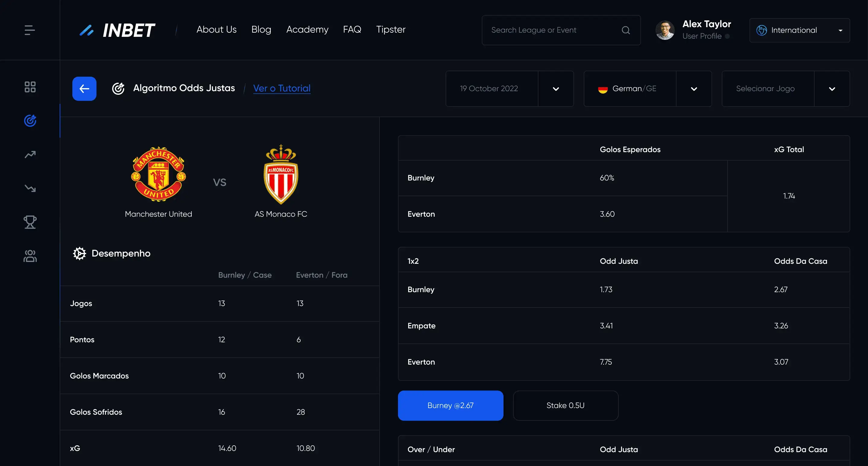Click the hamburger menu icon

[x=30, y=30]
